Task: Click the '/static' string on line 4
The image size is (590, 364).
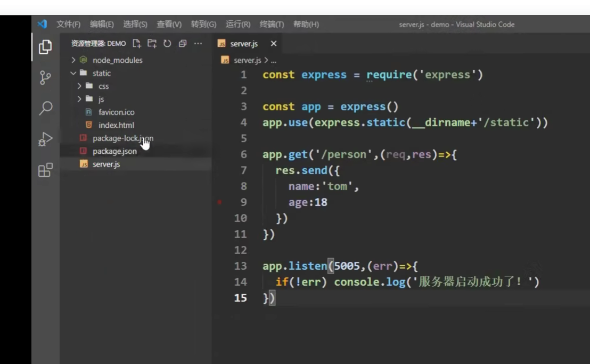Action: point(506,122)
